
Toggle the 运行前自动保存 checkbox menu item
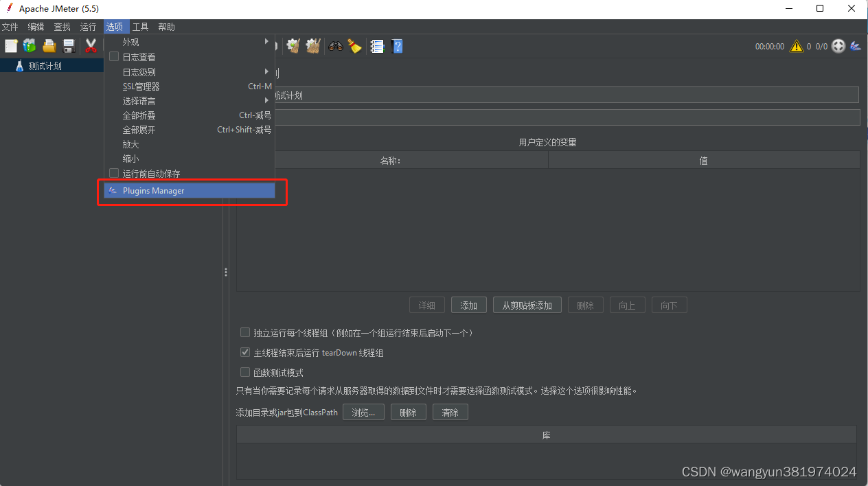coord(114,174)
